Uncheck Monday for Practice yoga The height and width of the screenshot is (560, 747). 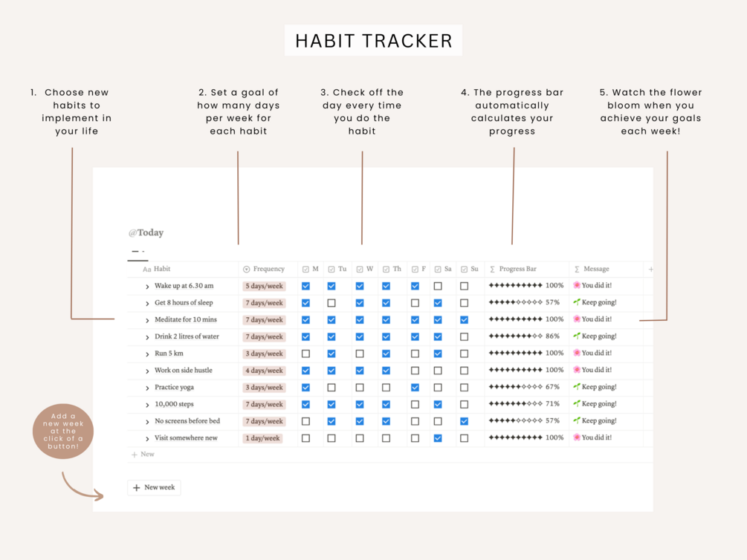(305, 388)
